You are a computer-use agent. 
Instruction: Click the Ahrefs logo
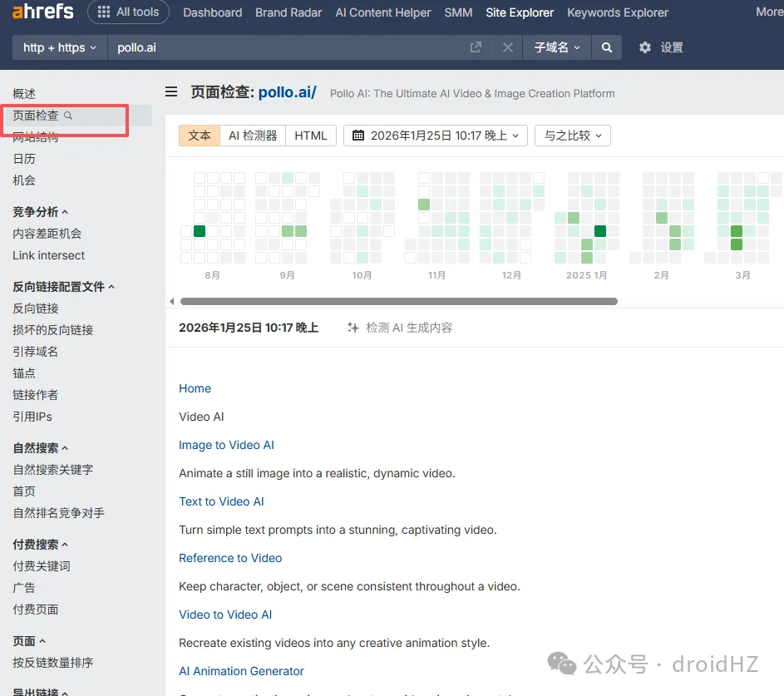coord(42,12)
